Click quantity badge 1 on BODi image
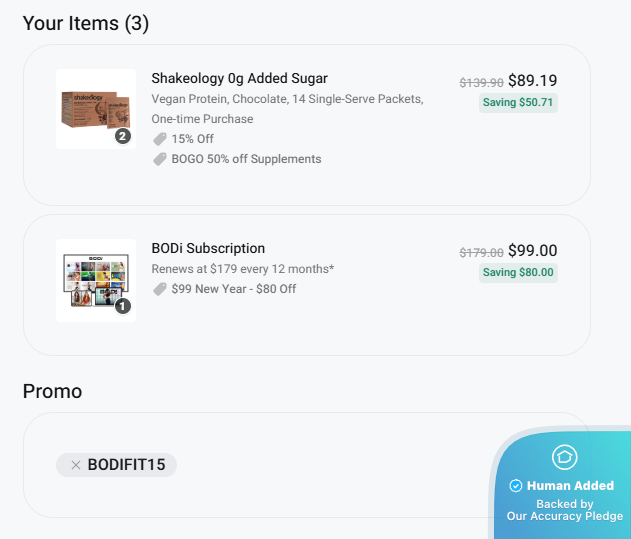 click(123, 306)
